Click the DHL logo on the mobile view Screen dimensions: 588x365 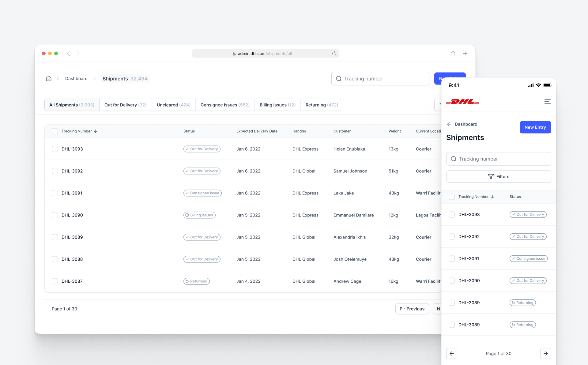tap(463, 102)
